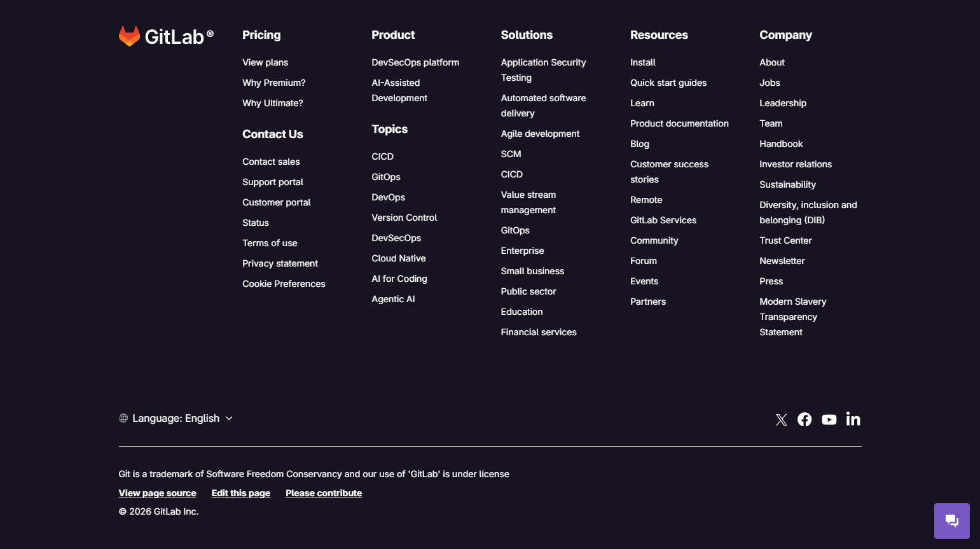Click Edit this page
This screenshot has width=980, height=549.
pyautogui.click(x=240, y=492)
